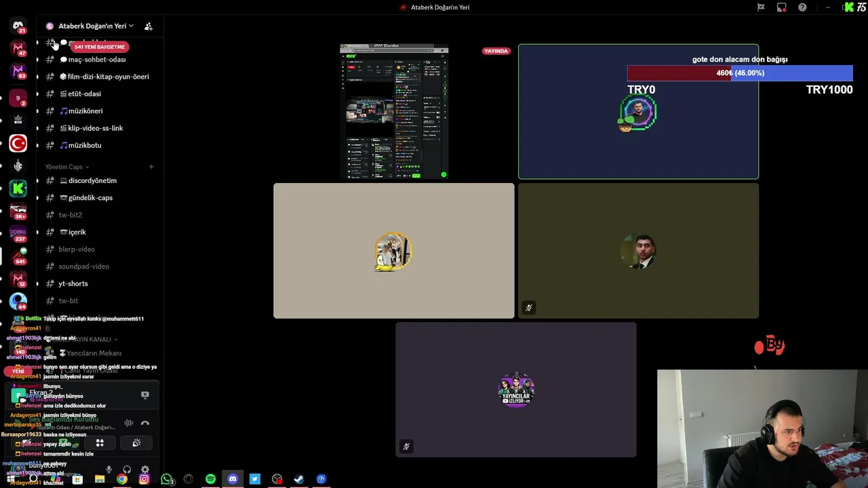Image resolution: width=868 pixels, height=488 pixels.
Task: Open server icon with 83 badge
Action: tap(18, 71)
